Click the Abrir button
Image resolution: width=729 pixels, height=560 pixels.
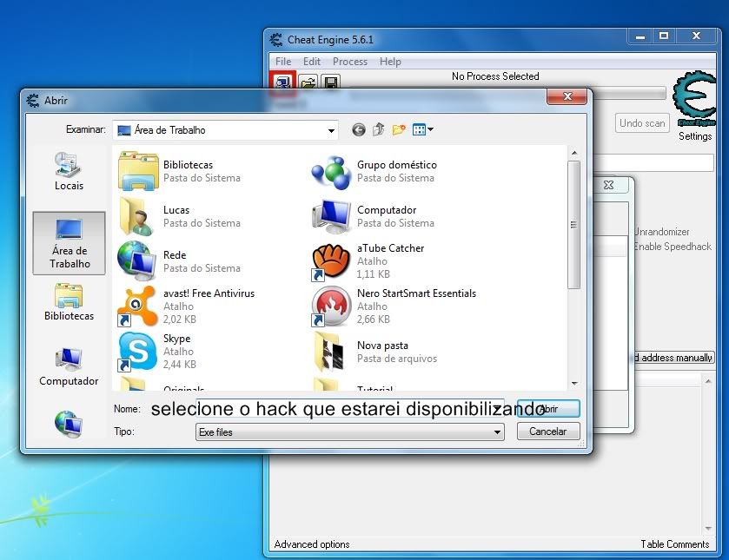pyautogui.click(x=548, y=409)
